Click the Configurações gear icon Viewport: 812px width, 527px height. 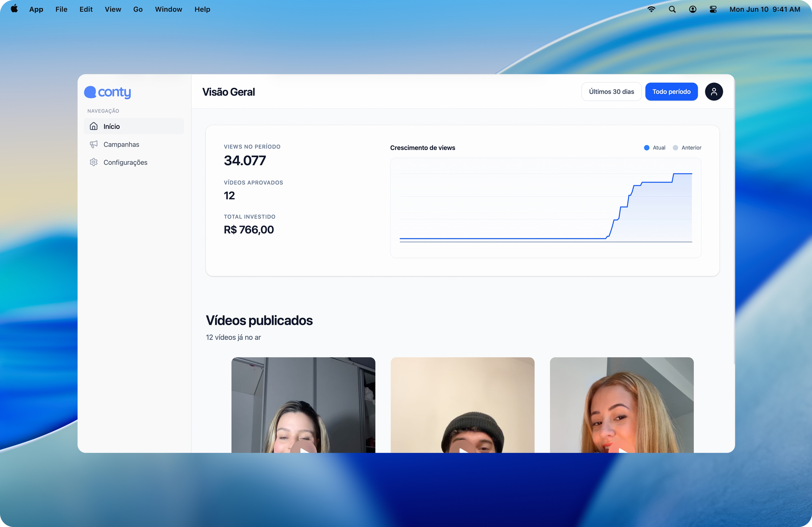(x=93, y=162)
